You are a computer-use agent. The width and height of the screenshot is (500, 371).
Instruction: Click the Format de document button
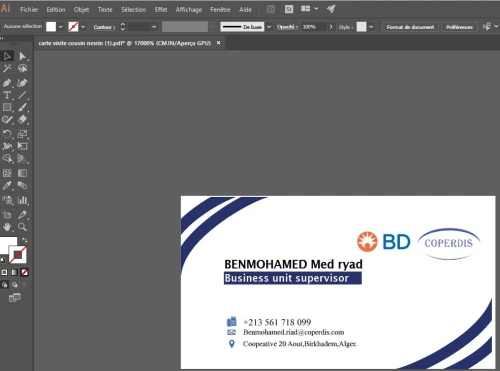[x=410, y=27]
